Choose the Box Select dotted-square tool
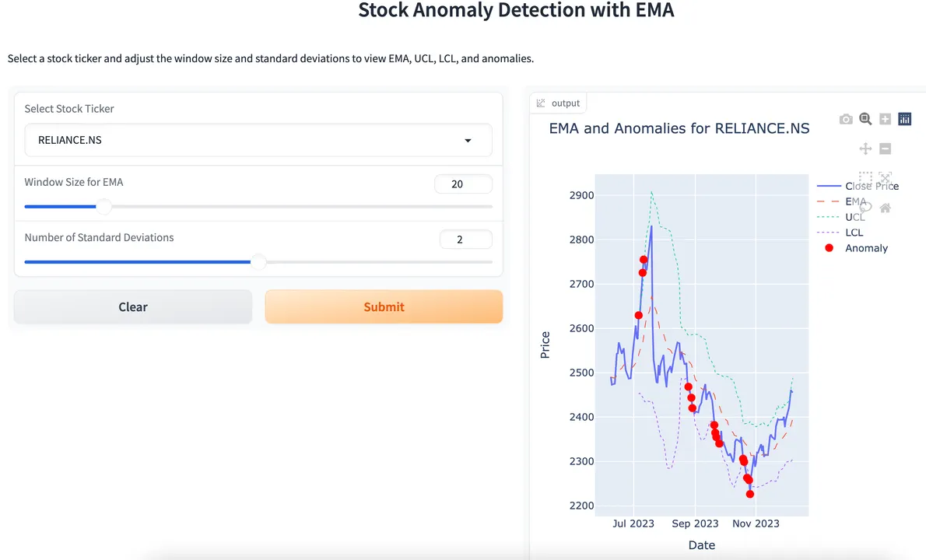The width and height of the screenshot is (926, 560). (865, 177)
